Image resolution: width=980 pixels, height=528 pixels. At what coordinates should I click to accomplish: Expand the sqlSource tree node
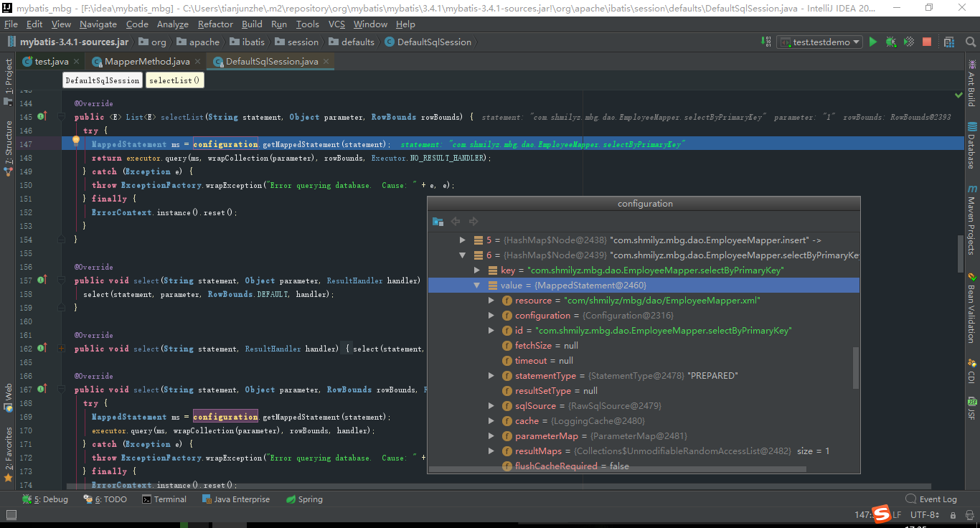click(x=491, y=405)
